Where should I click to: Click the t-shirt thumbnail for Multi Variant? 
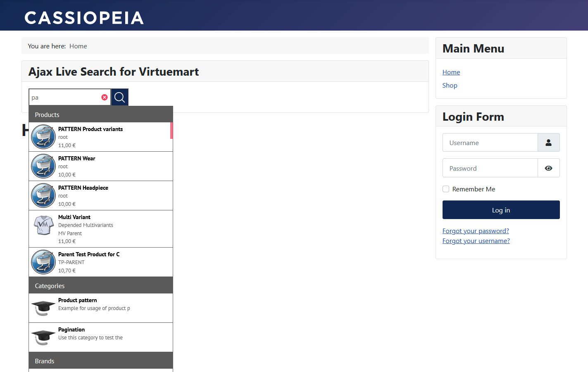[43, 225]
